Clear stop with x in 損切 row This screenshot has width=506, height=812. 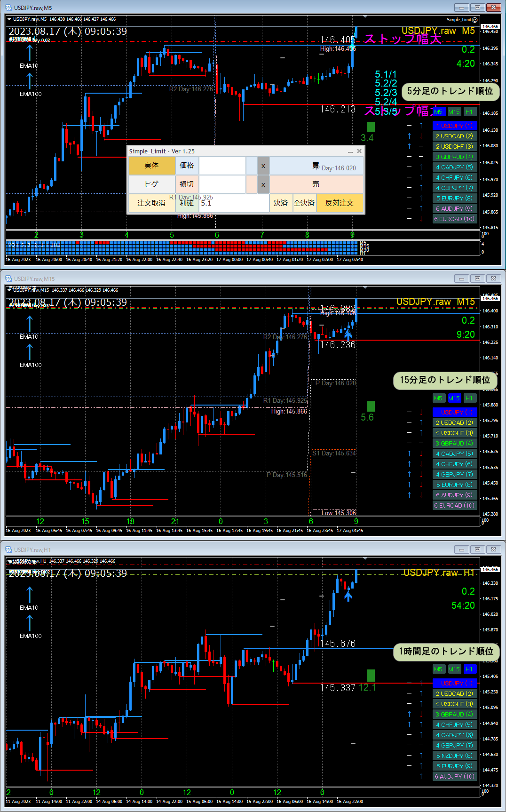click(263, 184)
